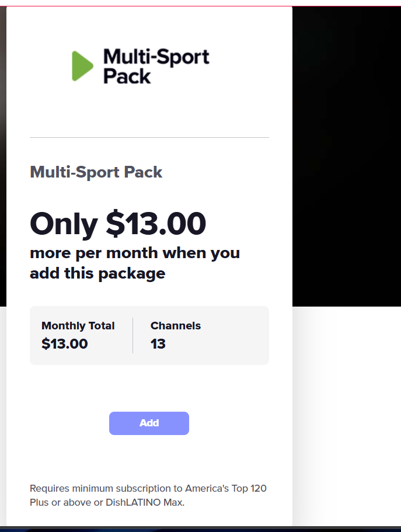This screenshot has width=401, height=532.
Task: Click vertical divider between Monthly Total and Channels
Action: (x=133, y=335)
